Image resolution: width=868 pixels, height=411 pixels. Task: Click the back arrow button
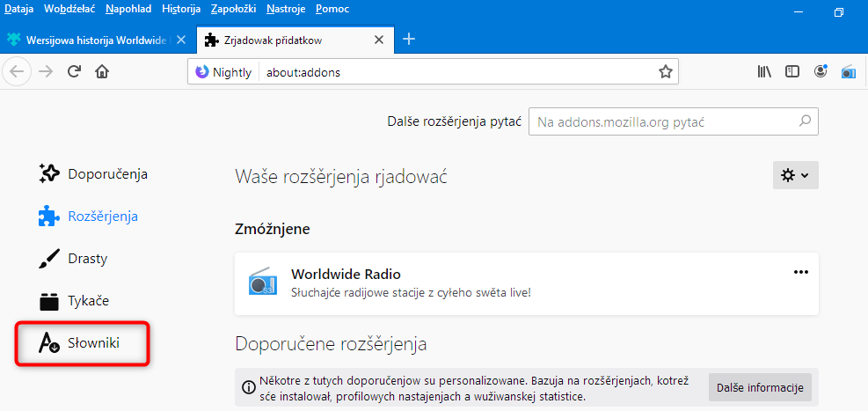pos(18,72)
